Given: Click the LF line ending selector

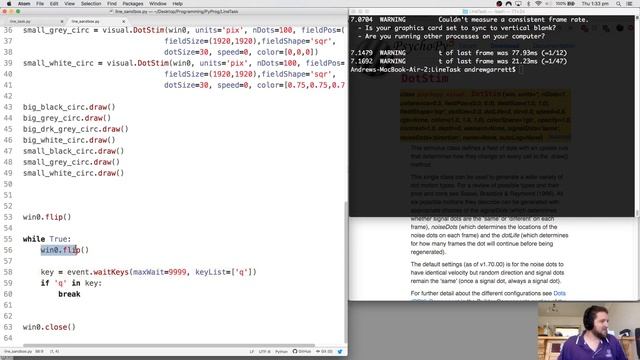Looking at the screenshot, I should click(x=251, y=351).
